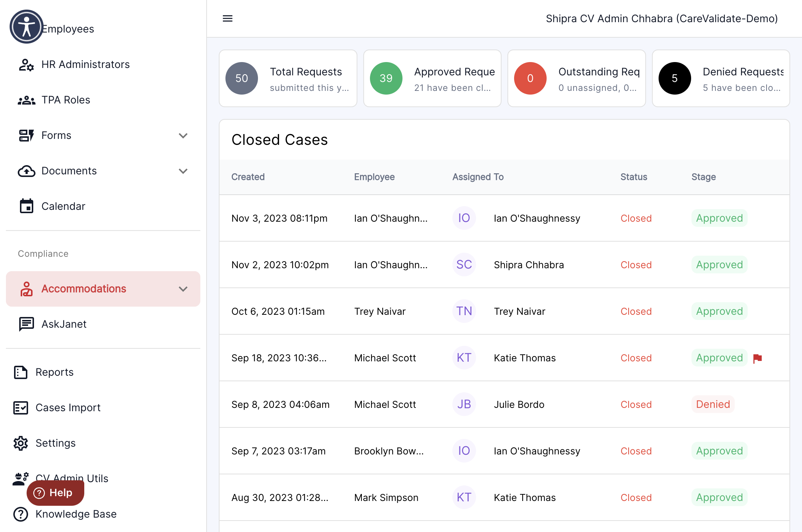Open the Outstanding Requests card
Viewport: 802px width, 532px height.
577,78
